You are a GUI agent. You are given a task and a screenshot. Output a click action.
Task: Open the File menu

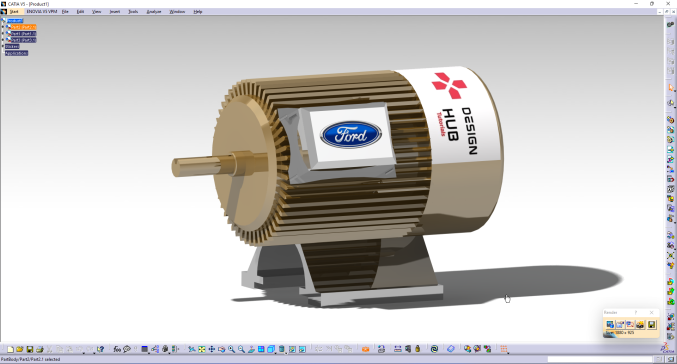tap(65, 12)
